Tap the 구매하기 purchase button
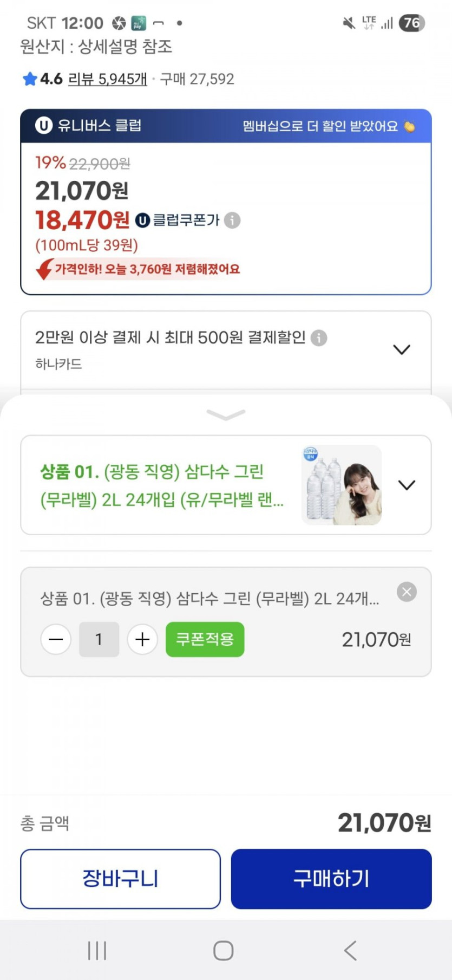This screenshot has width=452, height=980. coord(331,879)
